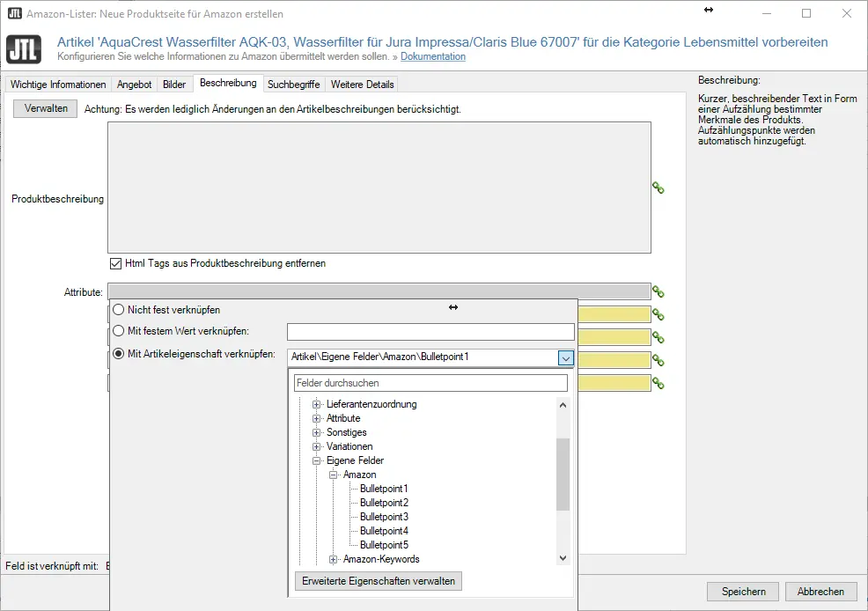This screenshot has width=868, height=611.
Task: Click the Produktbeschreibung text area
Action: [379, 188]
